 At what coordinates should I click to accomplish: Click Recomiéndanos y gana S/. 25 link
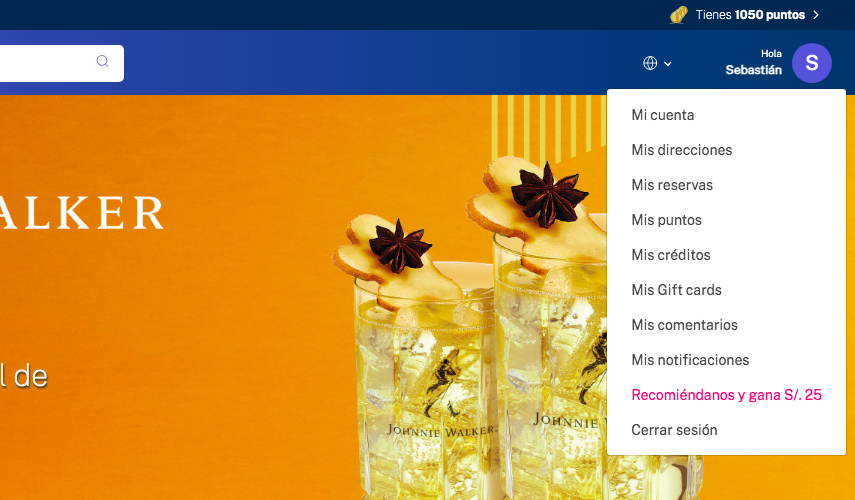[x=726, y=395]
